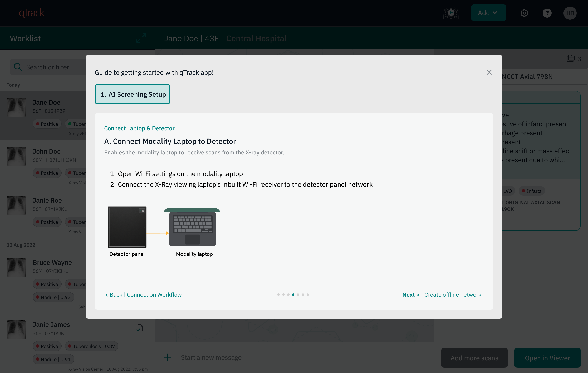Click the Nodule 0.93 tag
588x373 pixels.
[53, 297]
